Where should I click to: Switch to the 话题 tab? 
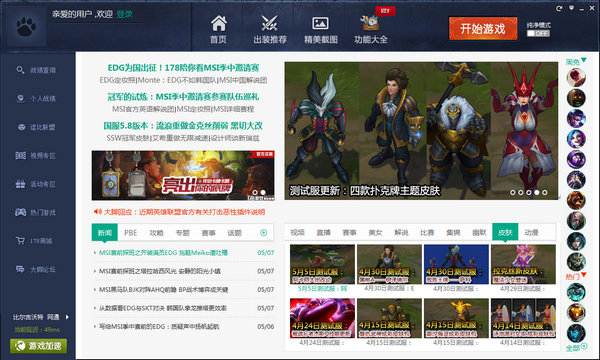[x=235, y=233]
